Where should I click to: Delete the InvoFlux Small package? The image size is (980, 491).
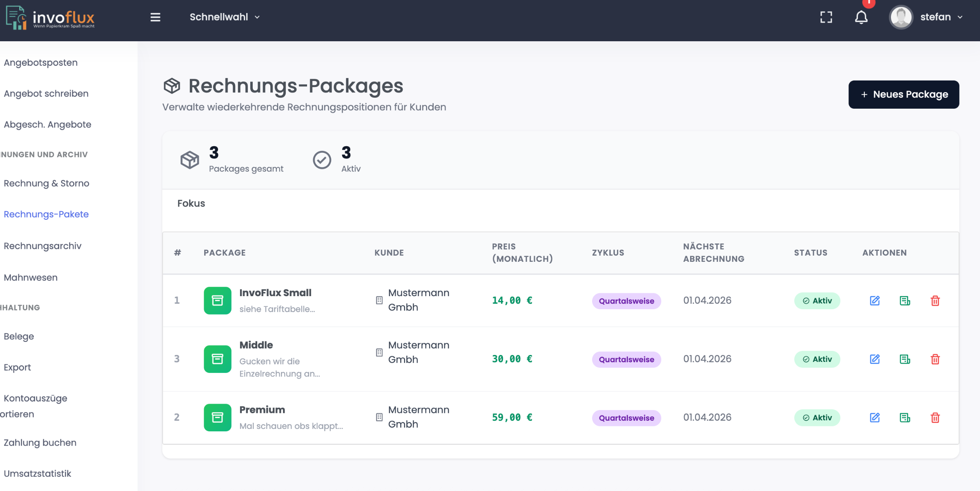point(935,301)
